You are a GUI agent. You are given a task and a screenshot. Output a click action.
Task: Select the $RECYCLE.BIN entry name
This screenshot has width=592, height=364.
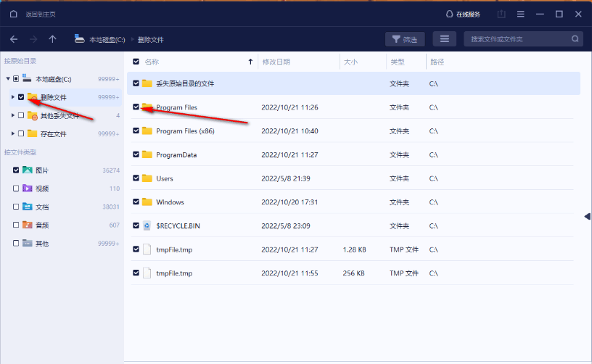click(x=178, y=226)
